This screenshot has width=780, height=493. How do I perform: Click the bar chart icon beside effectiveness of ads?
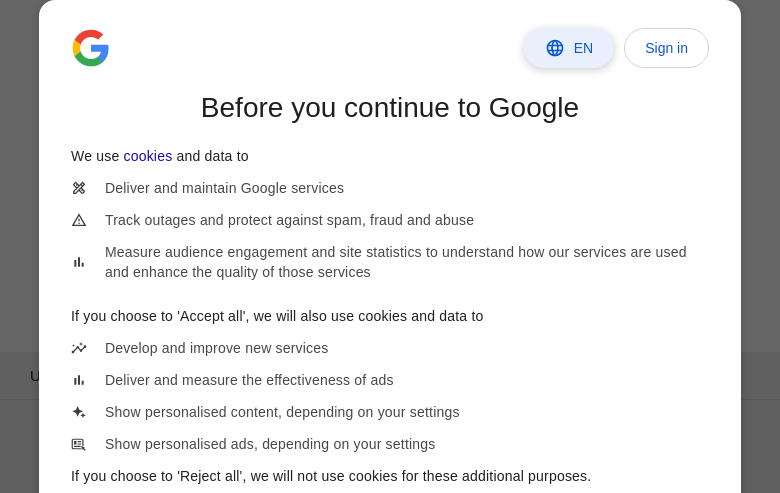pos(79,380)
